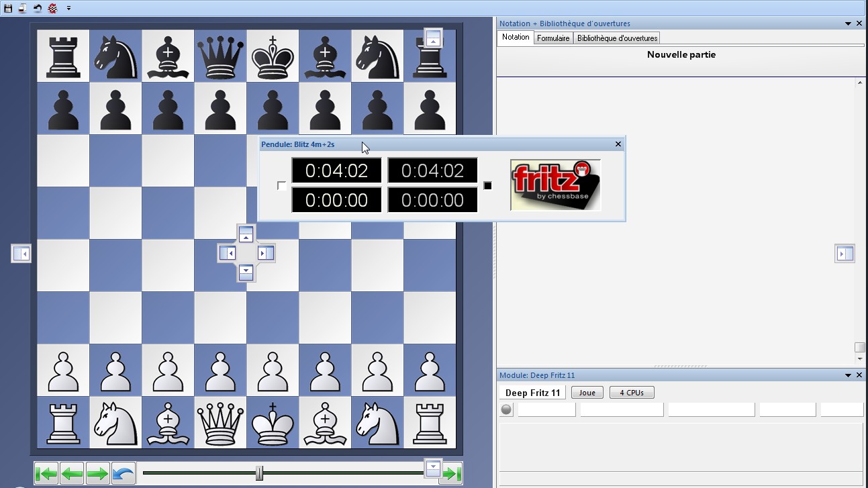
Task: Click the grey engine status light
Action: coord(507,409)
